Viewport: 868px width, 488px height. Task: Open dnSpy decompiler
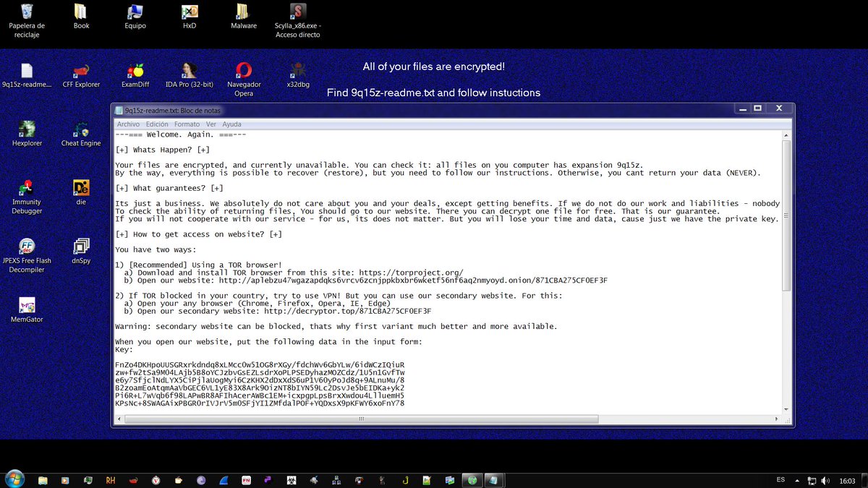pyautogui.click(x=80, y=246)
